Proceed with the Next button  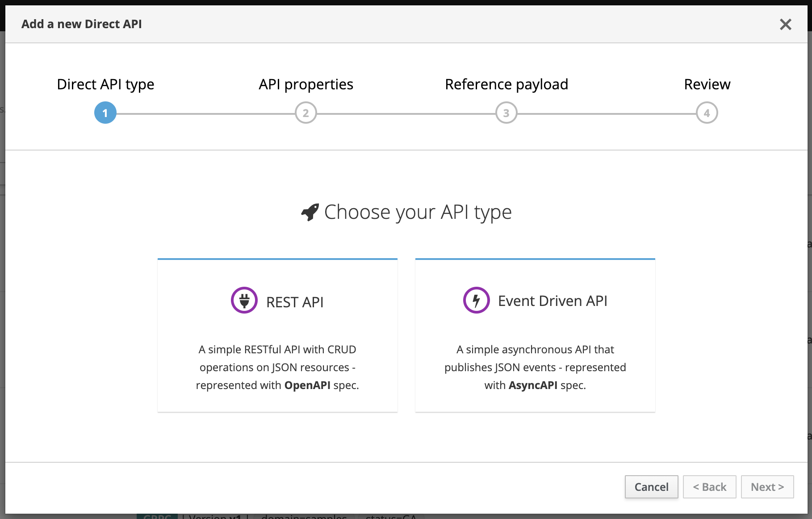click(767, 487)
